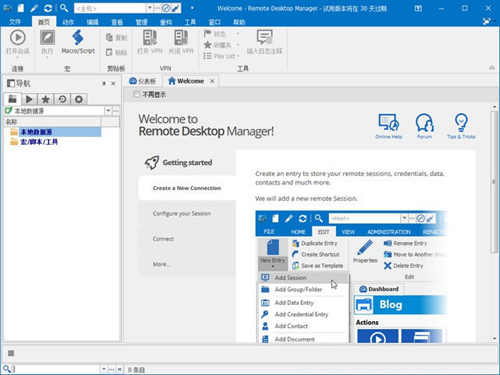Click the close VPN icon
The height and width of the screenshot is (375, 500).
[181, 37]
